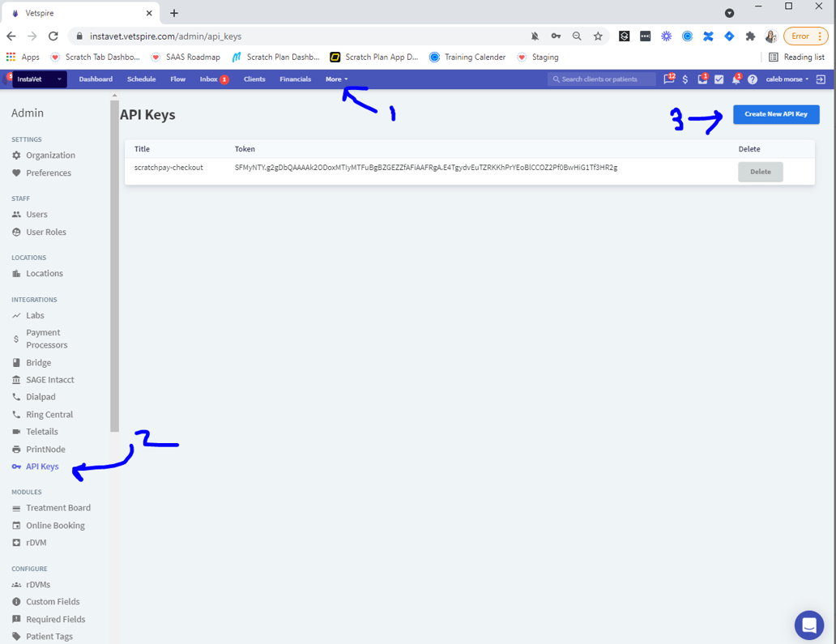Click the key passwords icon in the address bar
Screen dimensions: 836x644
coord(556,36)
